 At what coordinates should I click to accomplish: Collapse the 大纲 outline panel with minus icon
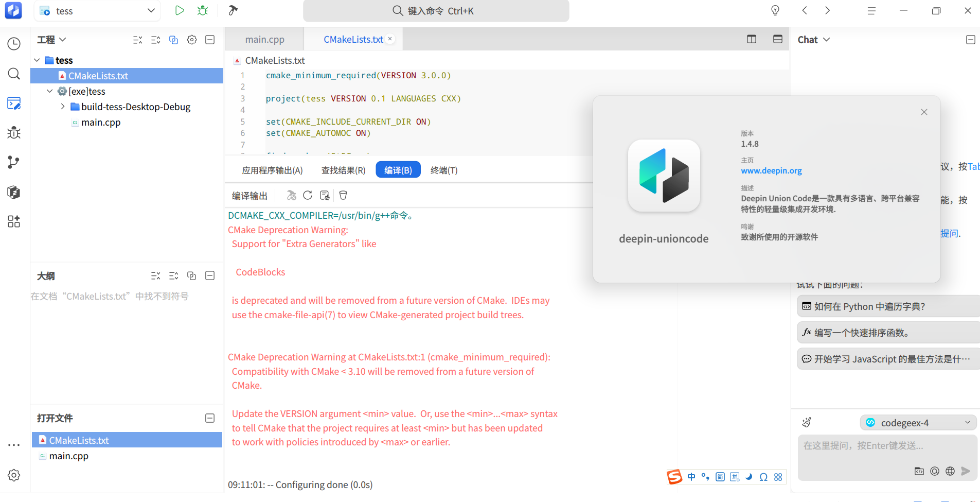(x=210, y=276)
